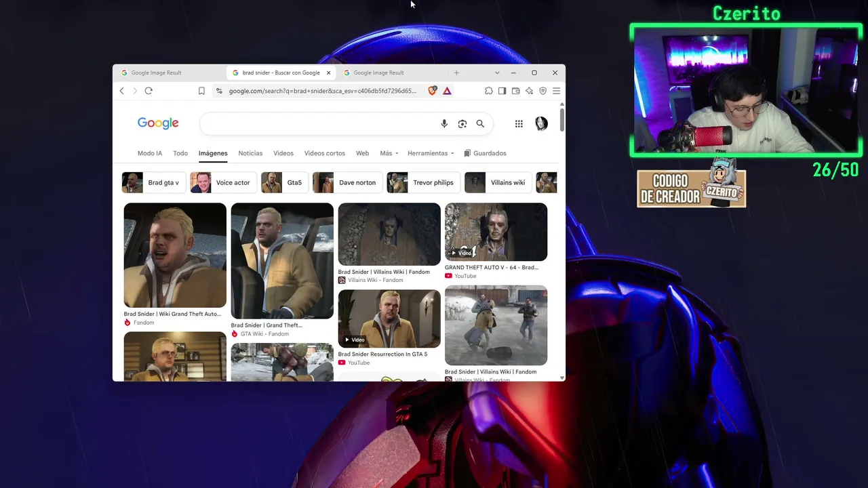Viewport: 868px width, 488px height.
Task: Go back to the previous browser page
Action: click(122, 91)
